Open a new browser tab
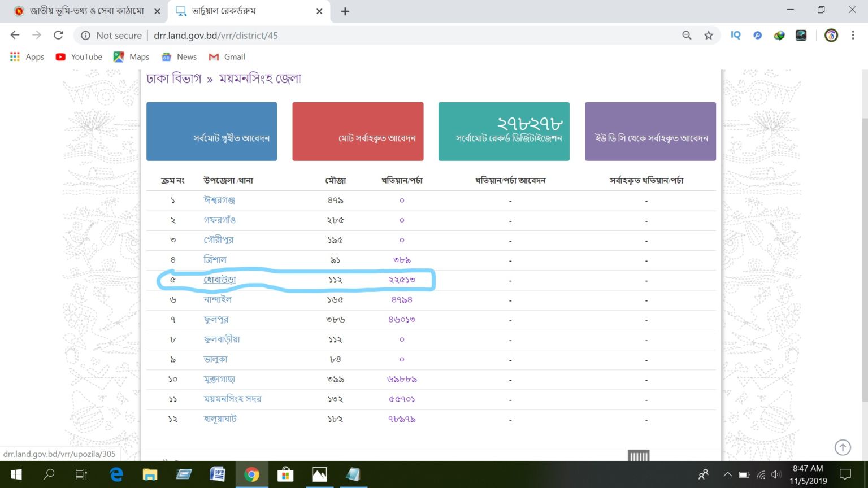This screenshot has height=488, width=868. [x=345, y=11]
